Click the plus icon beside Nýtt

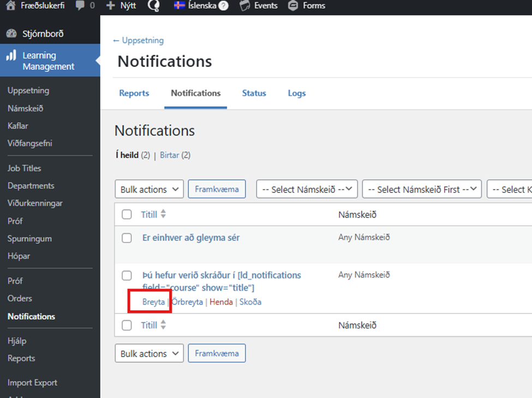(111, 6)
